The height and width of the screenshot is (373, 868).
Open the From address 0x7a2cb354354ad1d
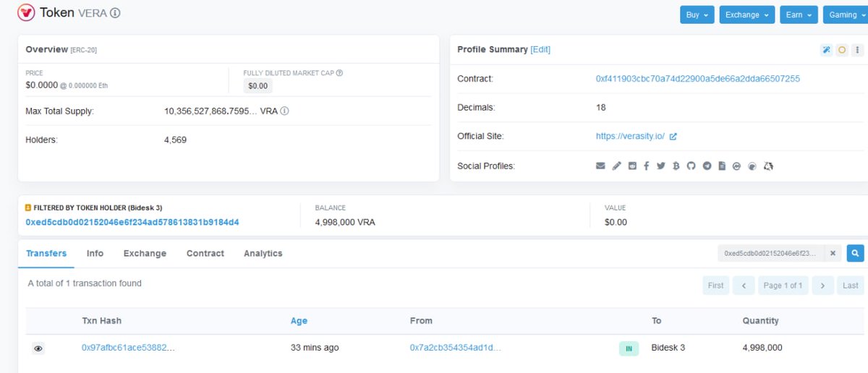[456, 348]
